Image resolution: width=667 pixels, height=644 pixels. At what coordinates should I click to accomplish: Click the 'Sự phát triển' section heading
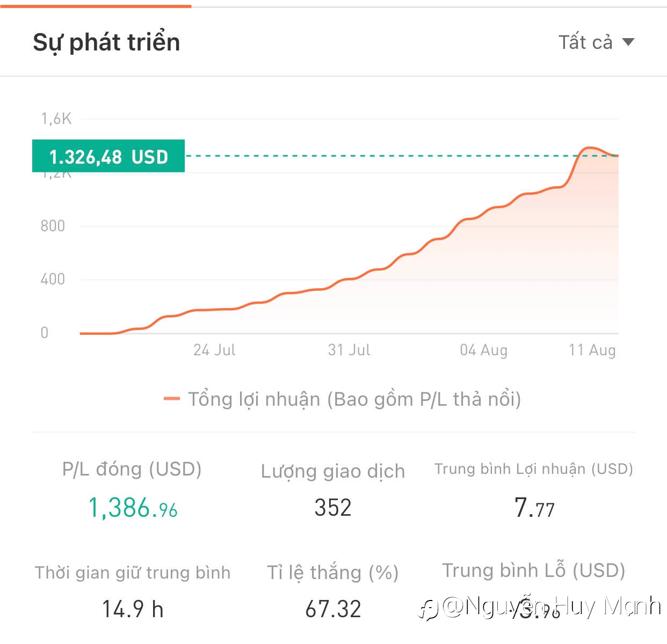(106, 42)
